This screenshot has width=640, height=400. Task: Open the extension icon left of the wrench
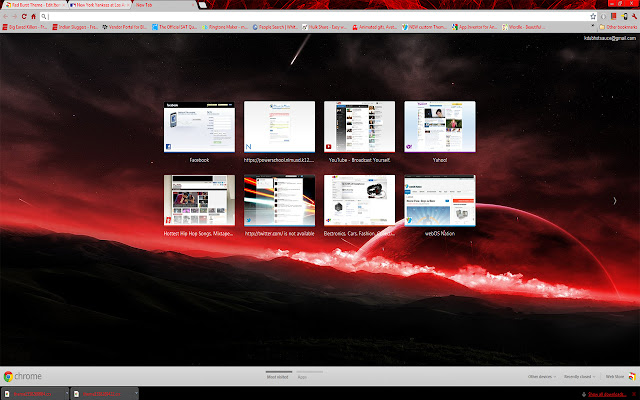tap(624, 16)
